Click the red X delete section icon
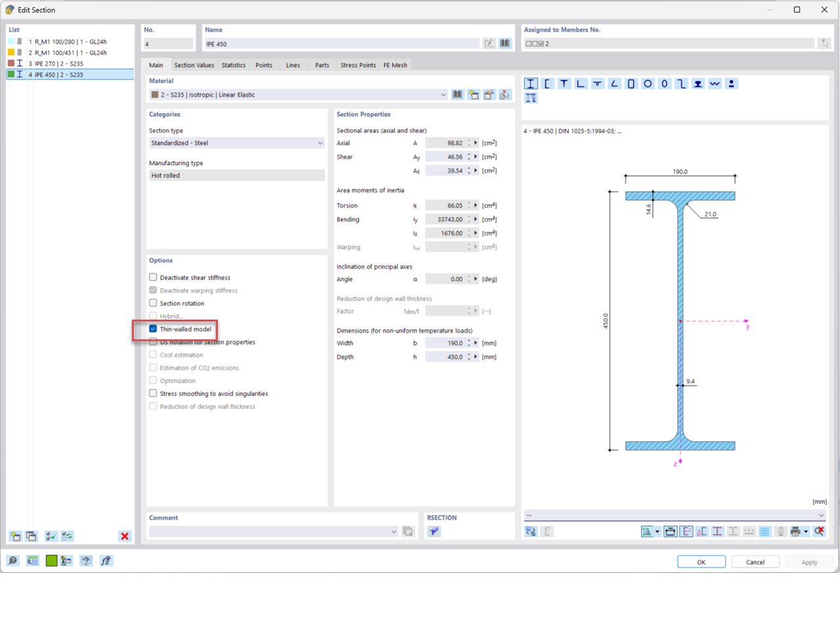This screenshot has width=840, height=630. point(125,536)
